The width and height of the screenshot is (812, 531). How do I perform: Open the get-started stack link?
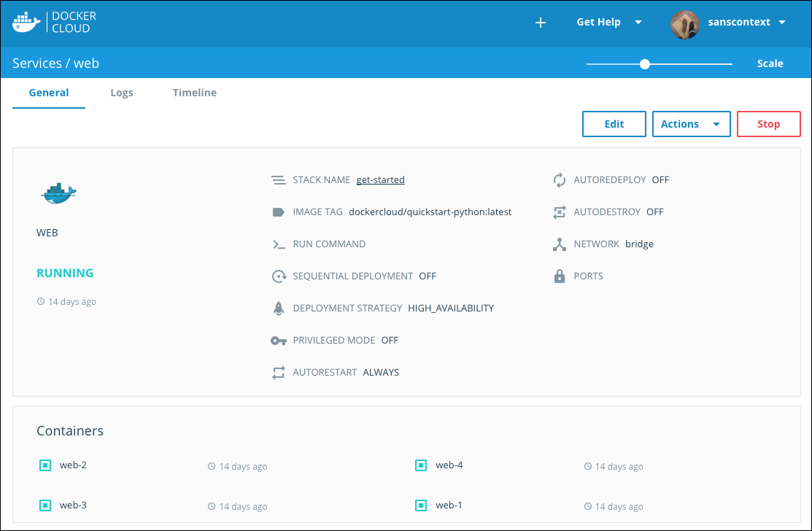[x=380, y=180]
